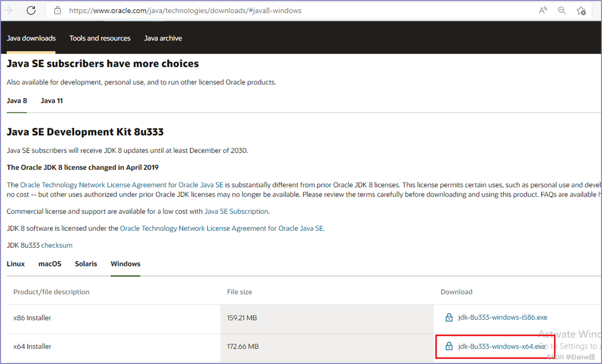Click the zoom magnifier icon
This screenshot has width=602, height=364.
tap(562, 11)
